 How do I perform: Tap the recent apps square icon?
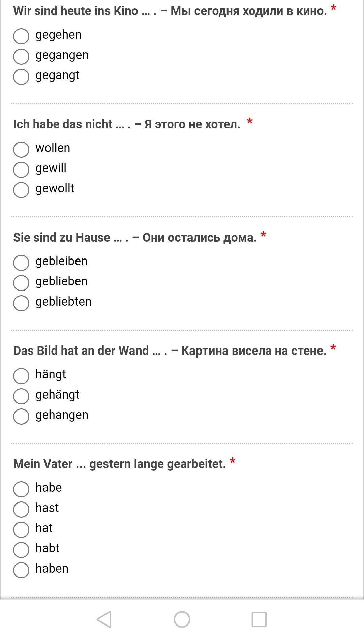259,619
